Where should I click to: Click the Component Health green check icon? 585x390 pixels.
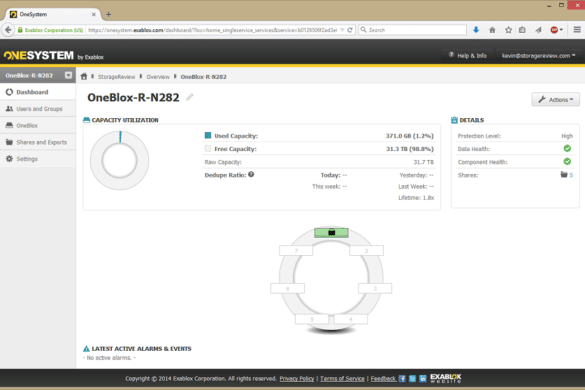click(567, 162)
